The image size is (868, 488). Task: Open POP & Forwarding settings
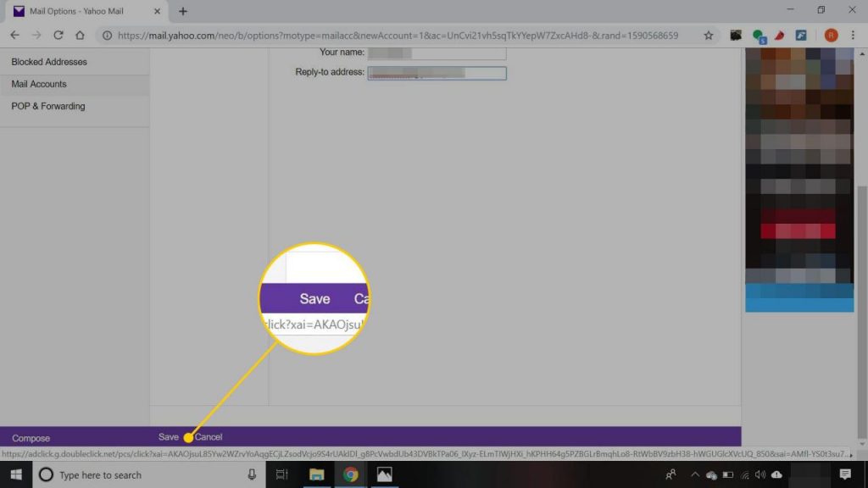(x=48, y=106)
